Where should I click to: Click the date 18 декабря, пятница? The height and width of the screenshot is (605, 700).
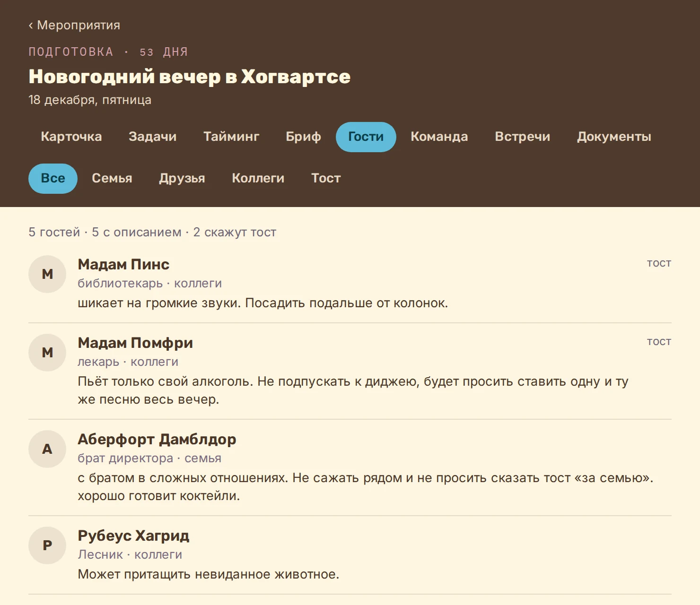(x=90, y=100)
